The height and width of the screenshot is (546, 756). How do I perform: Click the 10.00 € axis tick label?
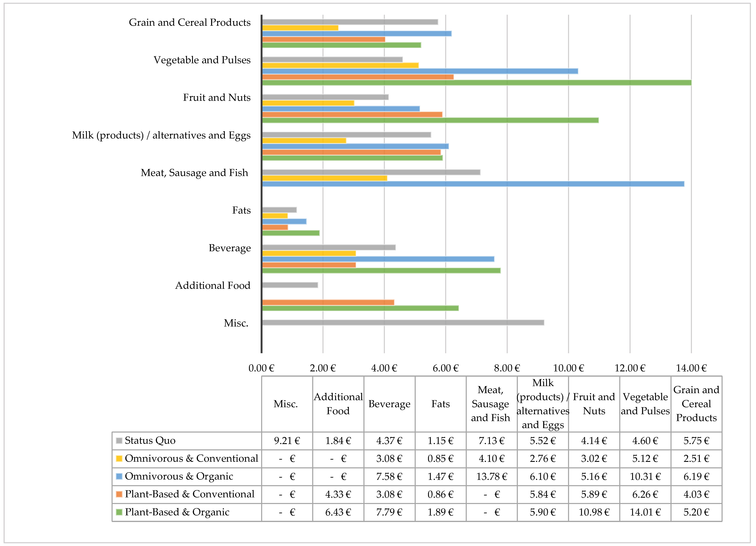coord(568,368)
